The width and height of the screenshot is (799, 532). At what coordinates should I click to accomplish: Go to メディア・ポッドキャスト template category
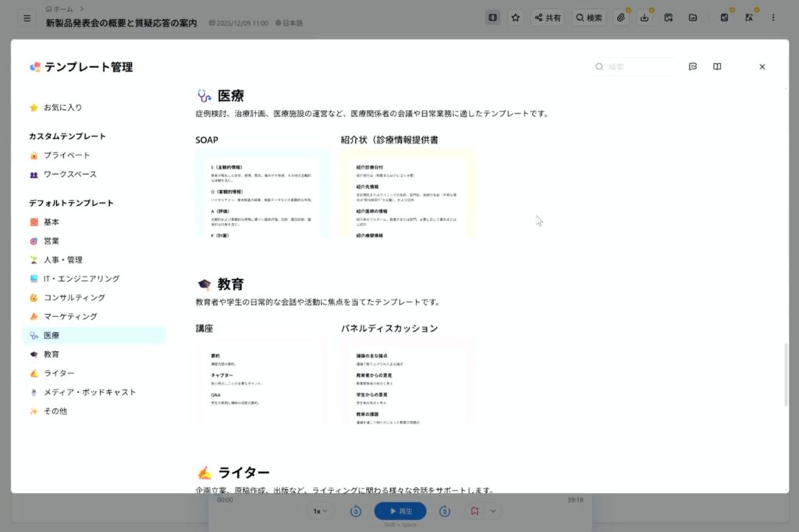click(x=89, y=392)
